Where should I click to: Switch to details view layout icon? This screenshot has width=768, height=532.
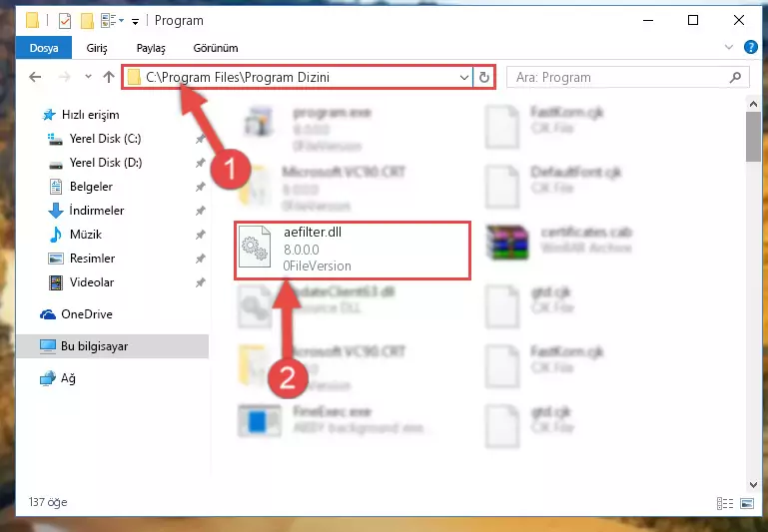[x=725, y=503]
